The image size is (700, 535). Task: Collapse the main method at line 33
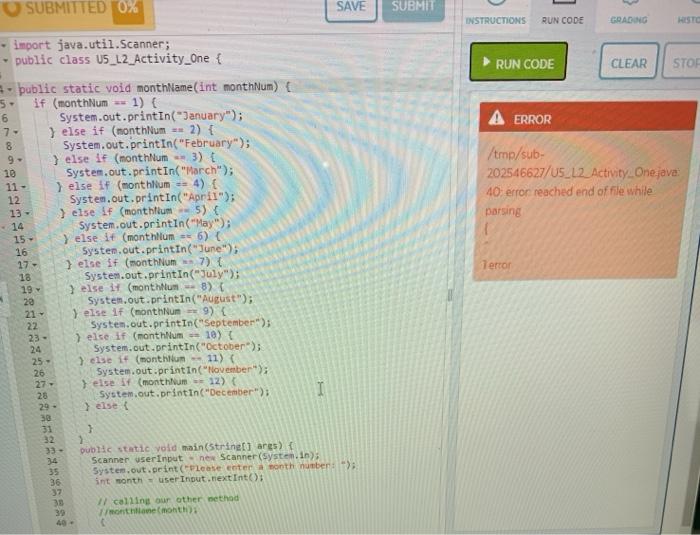click(x=61, y=451)
